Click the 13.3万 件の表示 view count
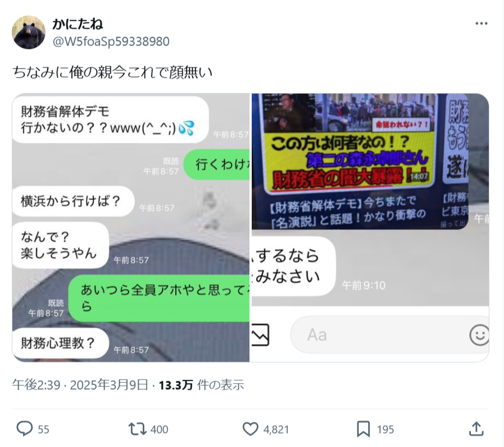This screenshot has height=447, width=504. click(x=202, y=385)
